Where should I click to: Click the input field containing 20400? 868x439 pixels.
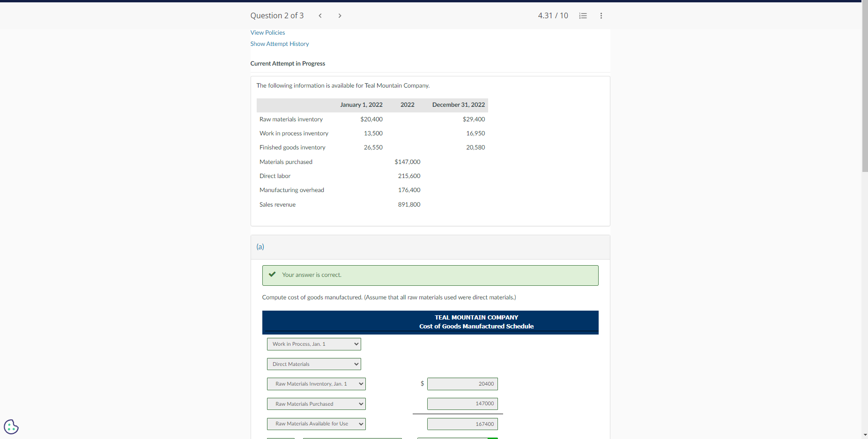tap(462, 384)
